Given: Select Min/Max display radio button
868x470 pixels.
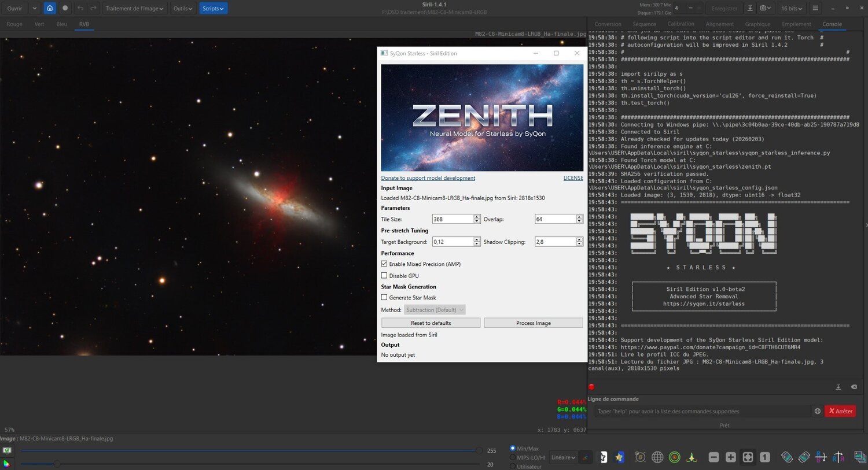Looking at the screenshot, I should point(513,448).
